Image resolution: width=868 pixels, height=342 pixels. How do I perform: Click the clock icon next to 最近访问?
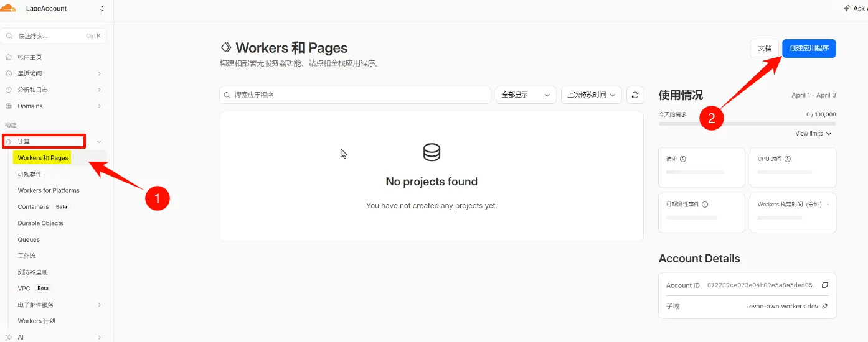tap(9, 73)
